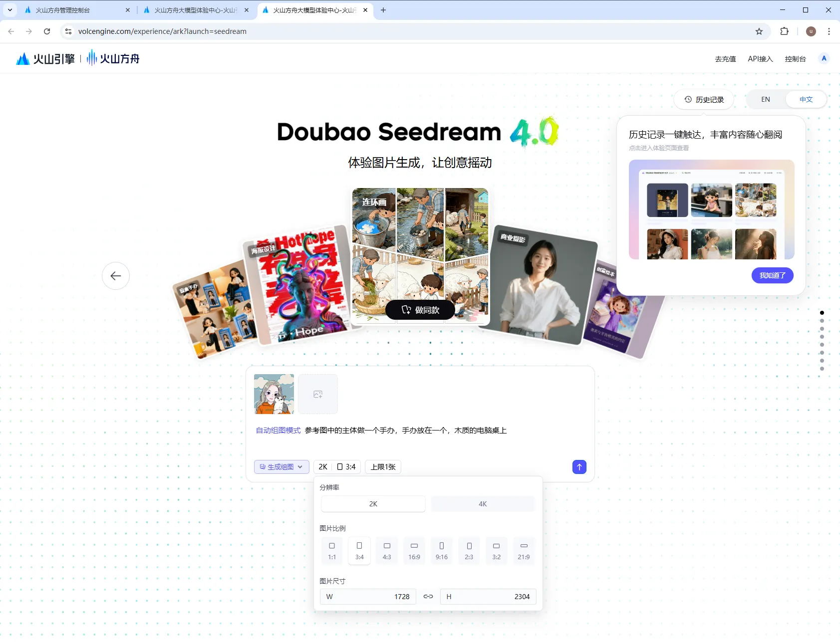Choose 2K resolution
840x642 pixels.
pyautogui.click(x=373, y=504)
